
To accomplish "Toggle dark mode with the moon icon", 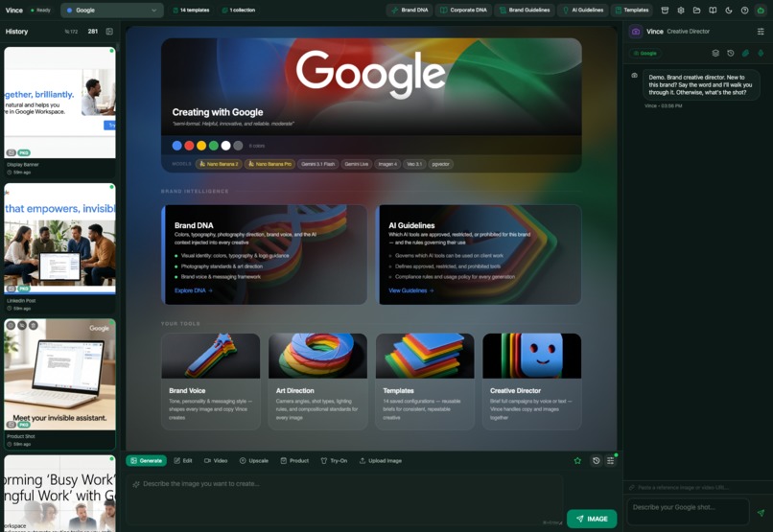I will coord(729,10).
